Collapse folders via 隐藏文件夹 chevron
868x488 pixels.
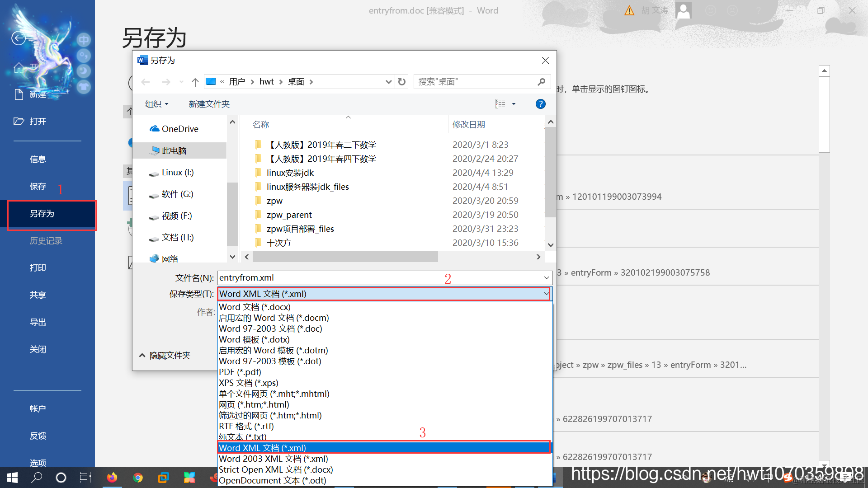point(142,356)
